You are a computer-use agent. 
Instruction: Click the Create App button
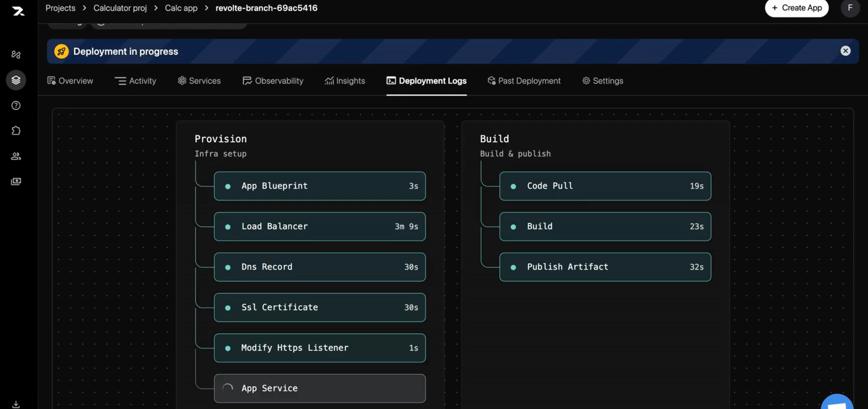point(796,8)
